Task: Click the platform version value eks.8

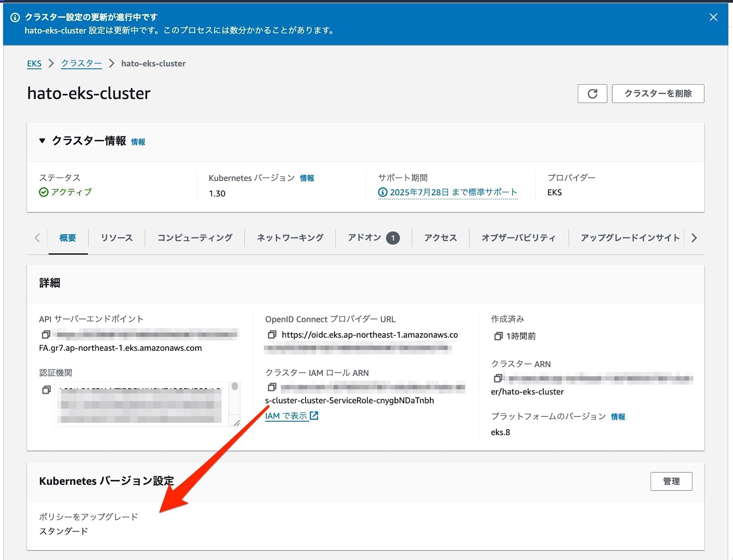Action: pos(500,432)
